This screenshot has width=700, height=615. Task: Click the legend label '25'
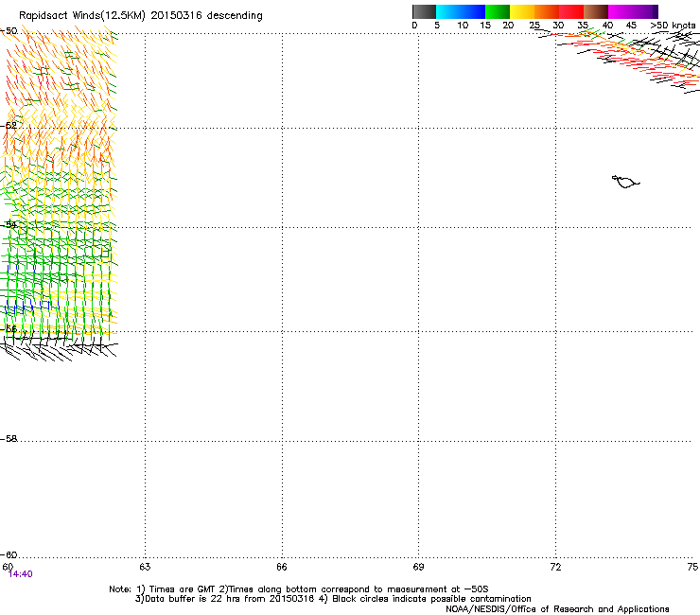point(534,26)
